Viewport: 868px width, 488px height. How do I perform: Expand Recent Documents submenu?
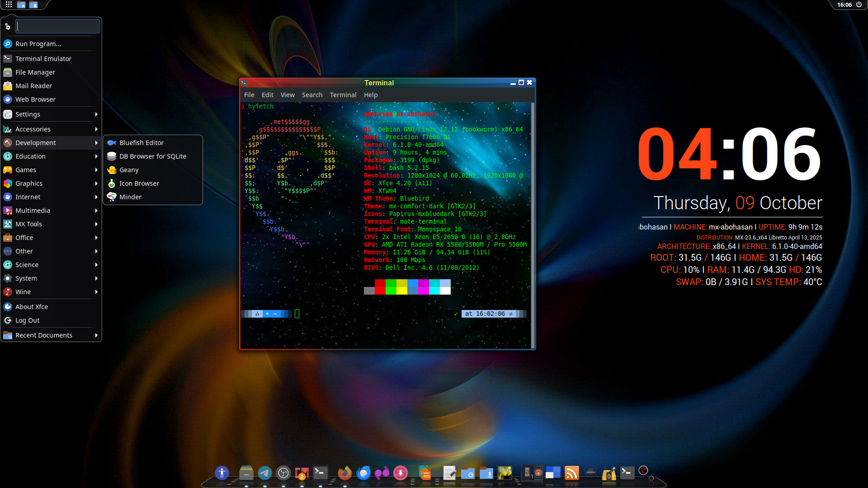pos(51,335)
